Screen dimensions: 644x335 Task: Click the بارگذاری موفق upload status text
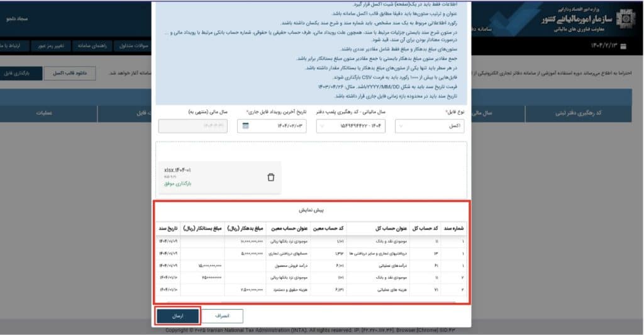pos(177,184)
